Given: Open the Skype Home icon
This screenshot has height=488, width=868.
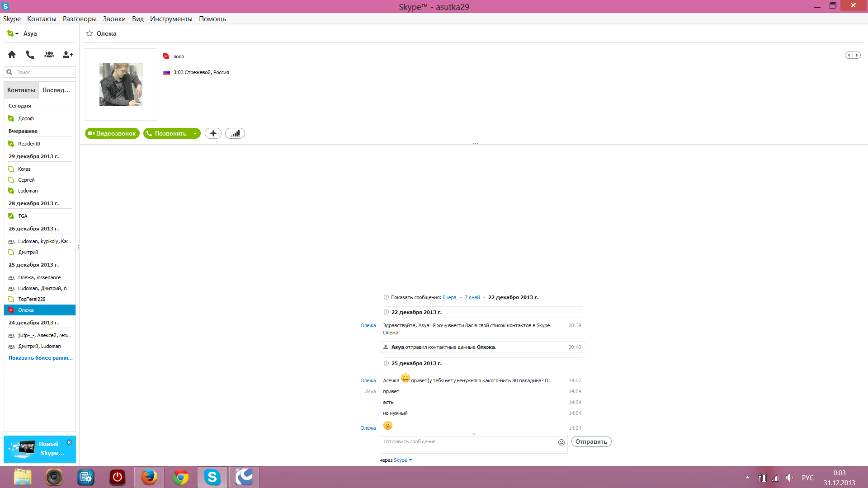Looking at the screenshot, I should [x=12, y=55].
